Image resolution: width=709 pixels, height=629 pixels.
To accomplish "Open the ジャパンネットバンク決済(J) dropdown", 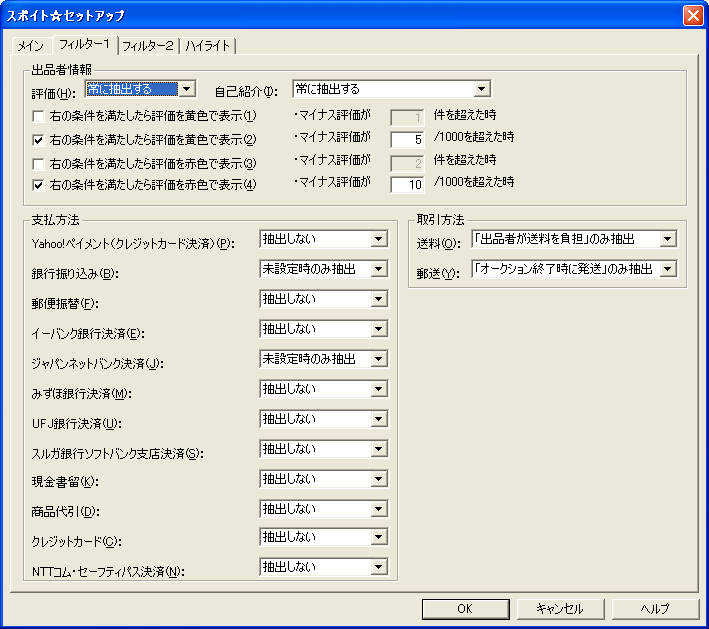I will point(324,359).
